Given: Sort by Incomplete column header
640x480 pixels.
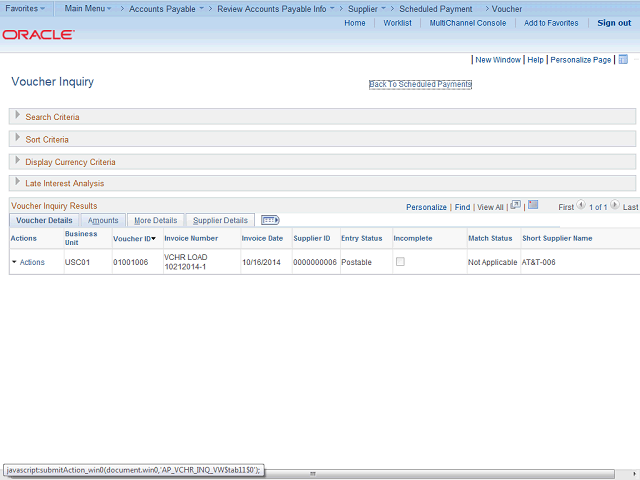Looking at the screenshot, I should tap(413, 238).
